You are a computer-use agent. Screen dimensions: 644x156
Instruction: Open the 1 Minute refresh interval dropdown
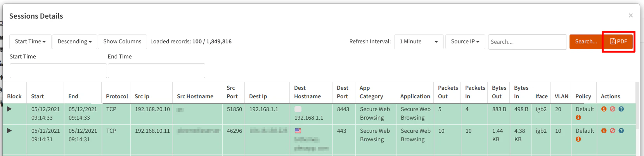pos(419,41)
